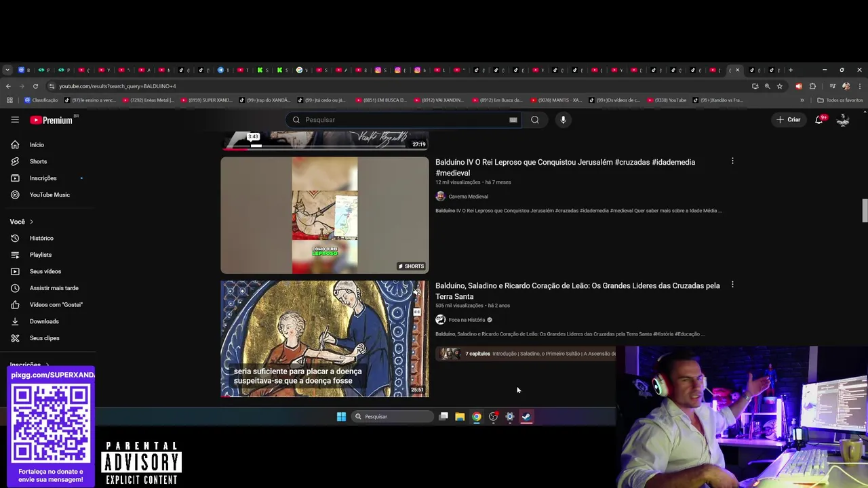Click the browser address bar URL
The width and height of the screenshot is (868, 488).
[x=117, y=86]
